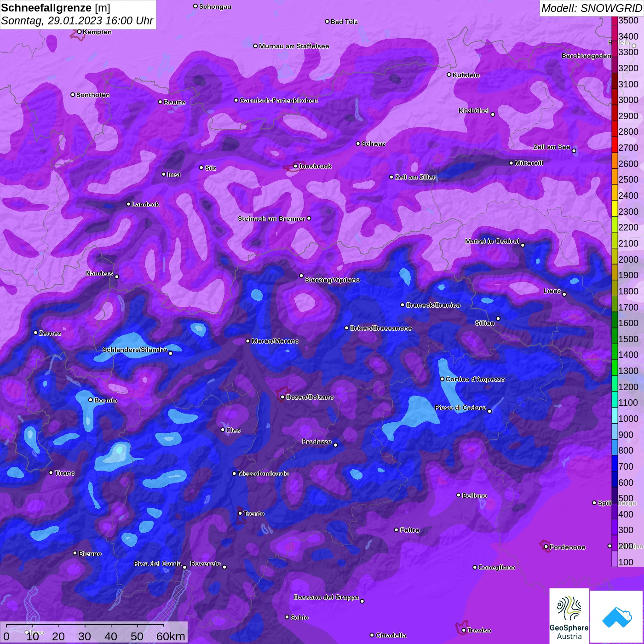Image resolution: width=644 pixels, height=644 pixels.
Task: Click the Treviso city marker dot
Action: tap(464, 630)
